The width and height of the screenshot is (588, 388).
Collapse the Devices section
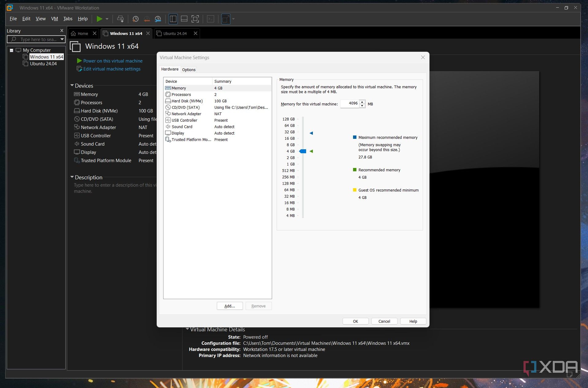(72, 86)
